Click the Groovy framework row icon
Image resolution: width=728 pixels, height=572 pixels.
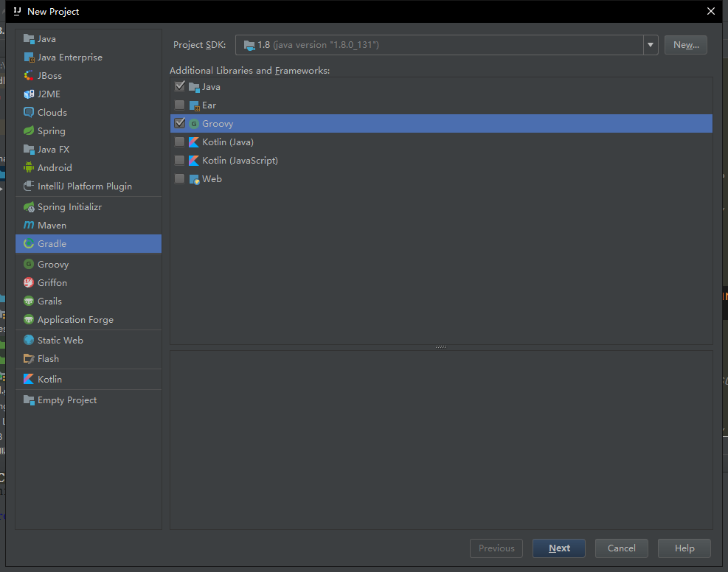pos(194,124)
